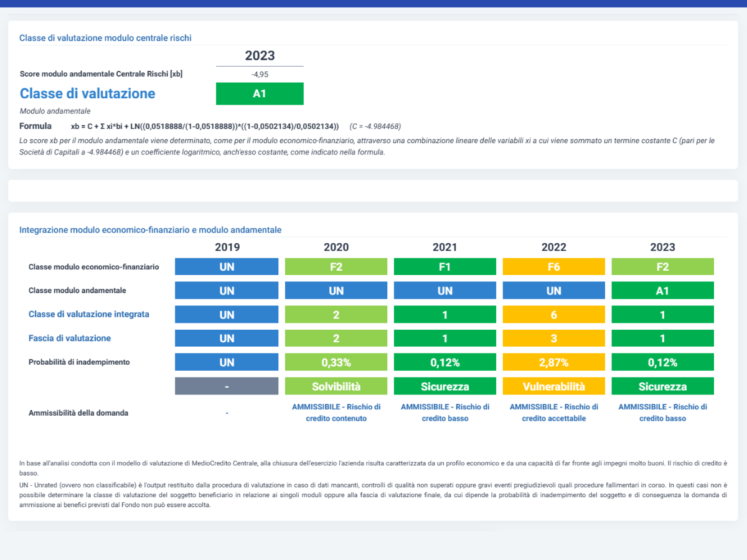Click the 'Classe di valutazione integrata' row label
The image size is (747, 560).
89,314
